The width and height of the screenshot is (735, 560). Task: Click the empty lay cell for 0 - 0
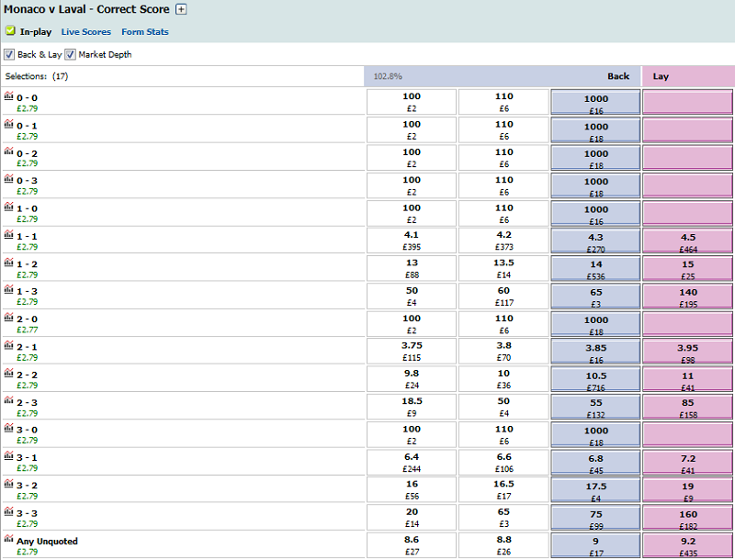pos(687,102)
